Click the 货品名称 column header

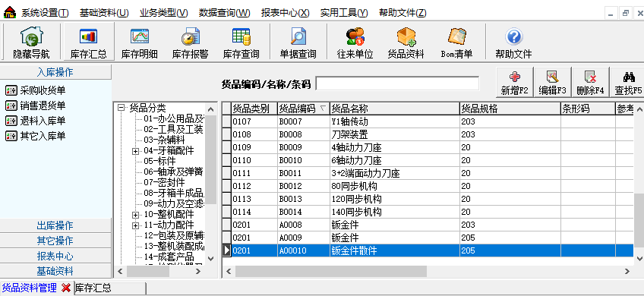(395, 109)
